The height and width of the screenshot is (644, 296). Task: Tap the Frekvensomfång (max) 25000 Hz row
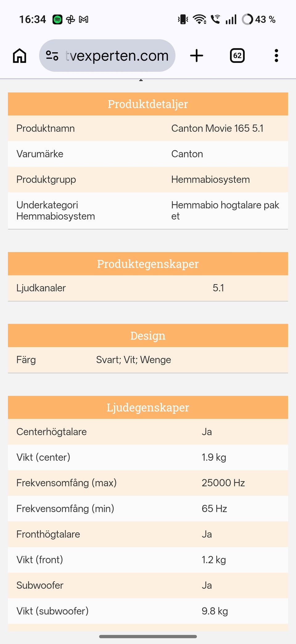[148, 483]
